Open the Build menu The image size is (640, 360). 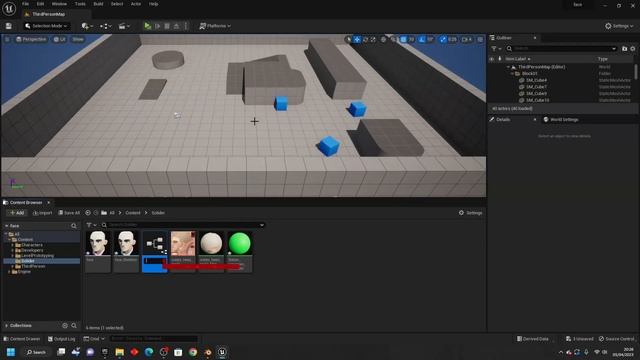pos(98,4)
